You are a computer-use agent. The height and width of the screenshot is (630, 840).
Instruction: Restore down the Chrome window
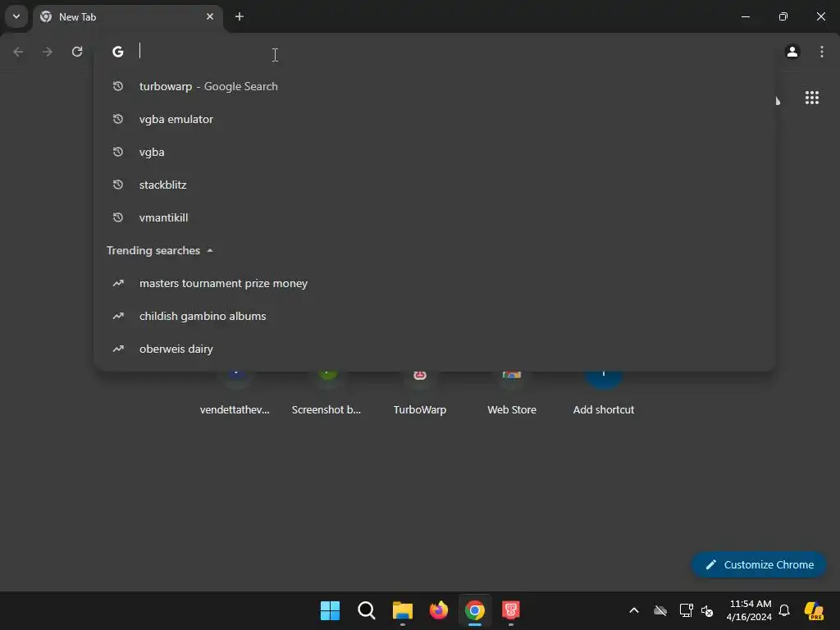click(x=783, y=16)
